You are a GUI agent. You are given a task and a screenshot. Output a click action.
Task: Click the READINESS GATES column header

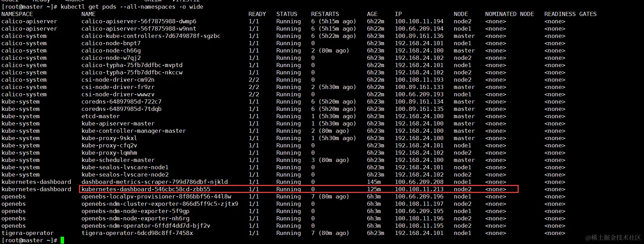click(x=571, y=14)
